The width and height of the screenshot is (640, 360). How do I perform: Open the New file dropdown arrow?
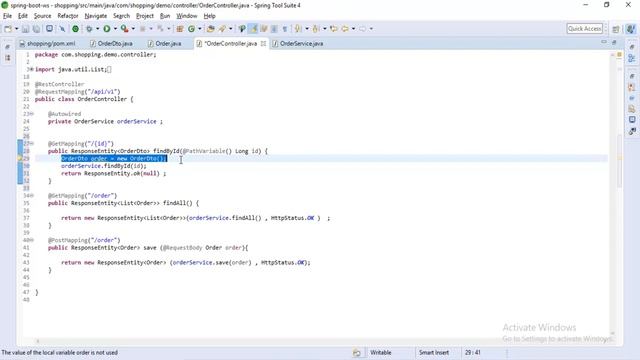16,29
